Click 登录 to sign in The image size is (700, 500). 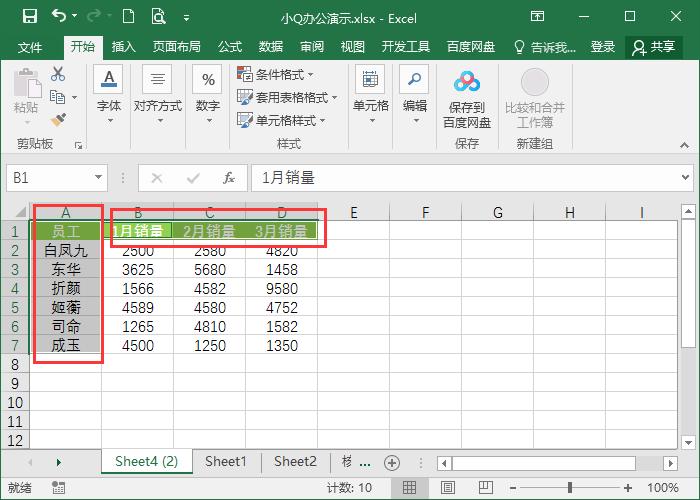(603, 46)
